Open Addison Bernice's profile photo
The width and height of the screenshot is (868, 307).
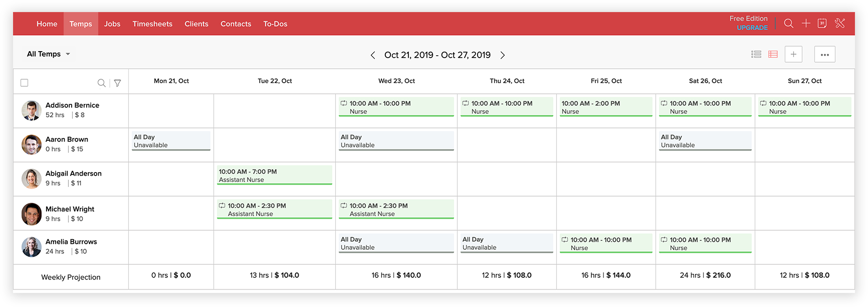32,110
